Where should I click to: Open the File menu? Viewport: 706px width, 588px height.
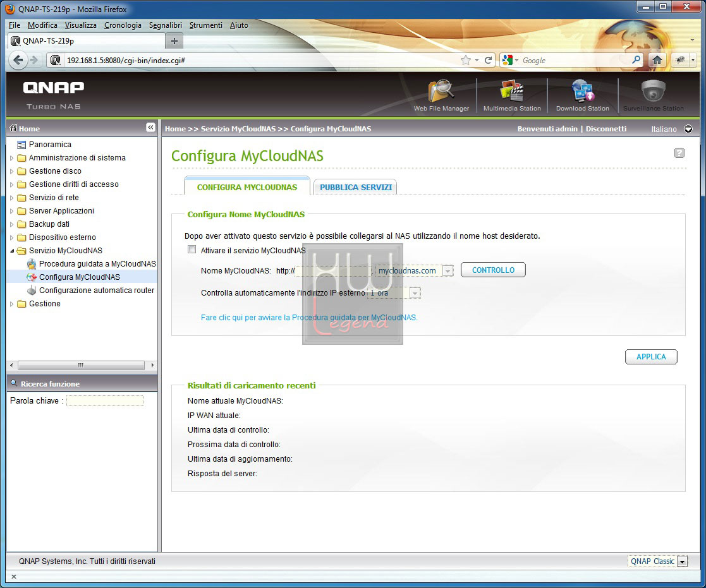point(15,25)
